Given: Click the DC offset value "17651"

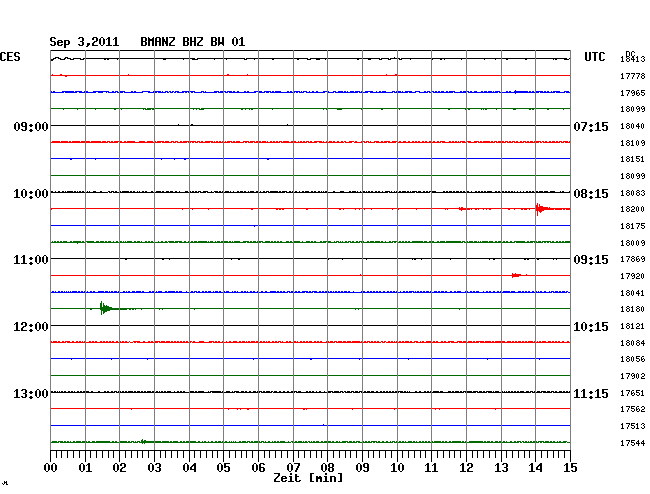Looking at the screenshot, I should [633, 393].
